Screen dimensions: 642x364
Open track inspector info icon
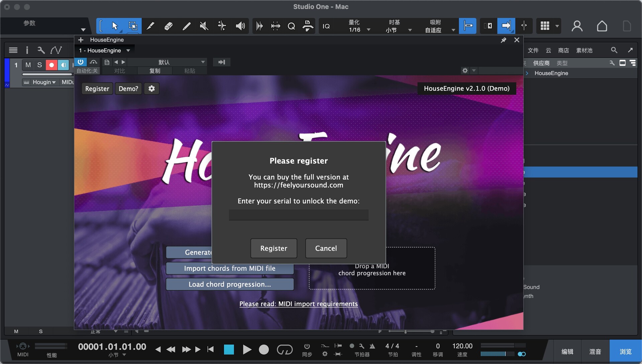click(27, 50)
